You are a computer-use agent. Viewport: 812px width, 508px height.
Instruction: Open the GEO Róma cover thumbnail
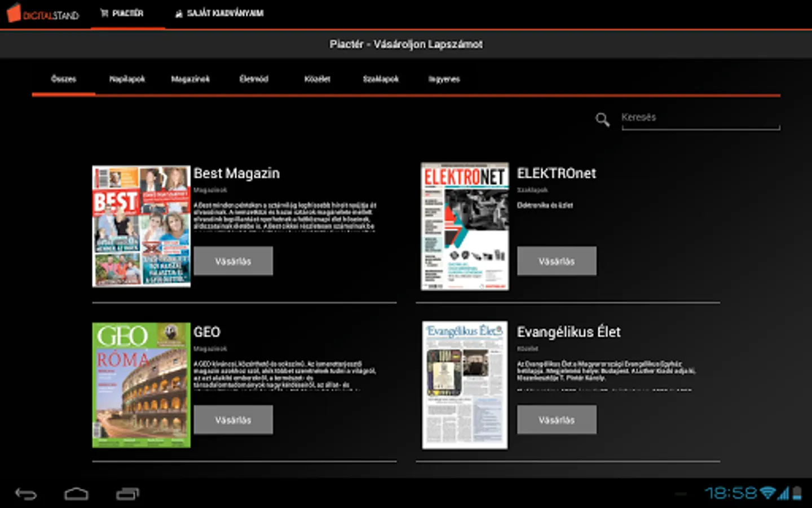click(142, 385)
